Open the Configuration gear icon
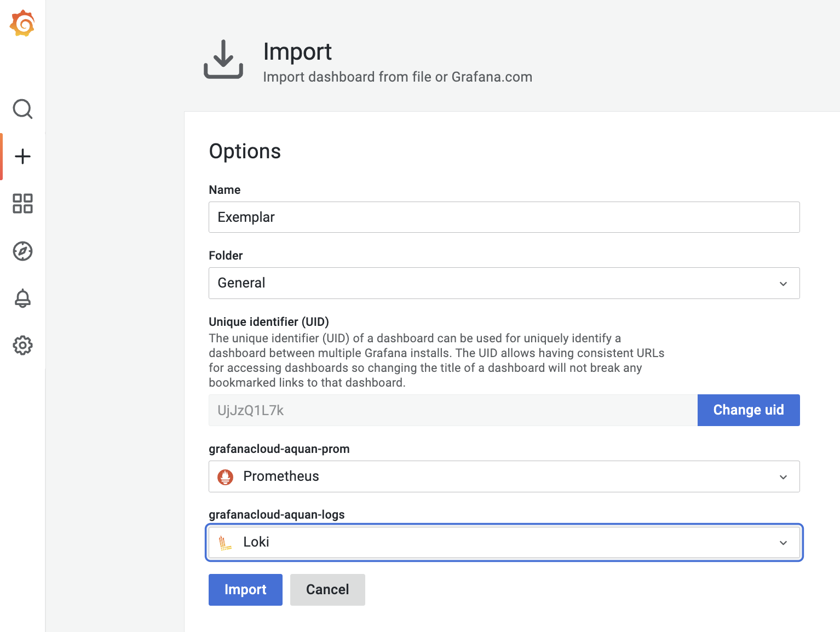The width and height of the screenshot is (840, 632). pos(22,346)
